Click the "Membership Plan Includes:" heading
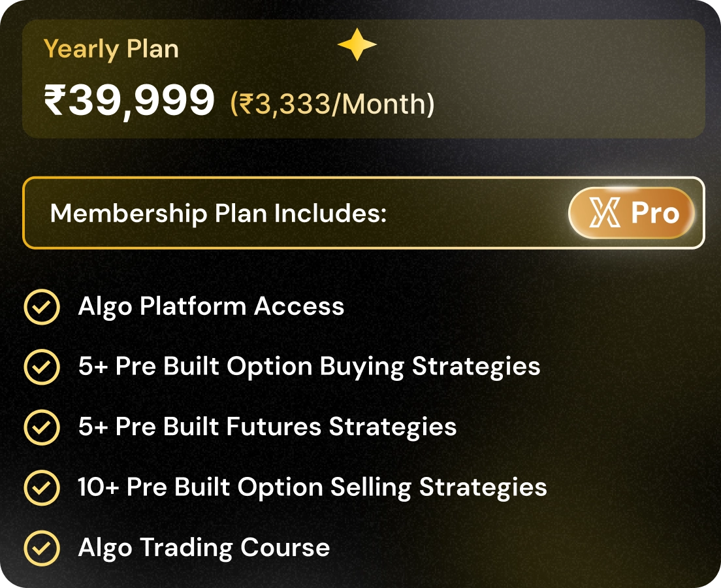This screenshot has height=588, width=721. click(x=218, y=214)
